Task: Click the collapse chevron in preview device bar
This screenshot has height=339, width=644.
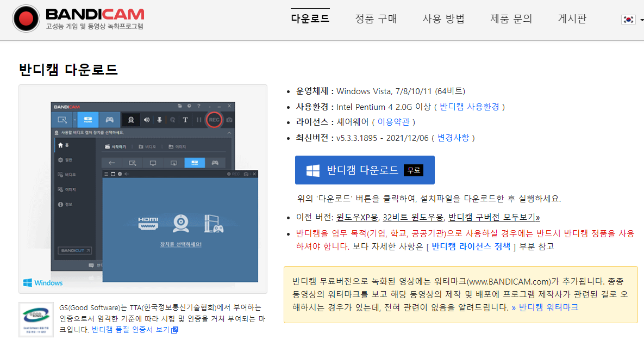Action: [229, 132]
